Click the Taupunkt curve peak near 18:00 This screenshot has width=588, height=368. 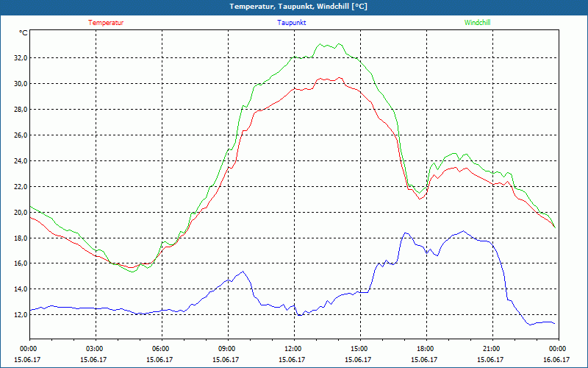click(406, 233)
